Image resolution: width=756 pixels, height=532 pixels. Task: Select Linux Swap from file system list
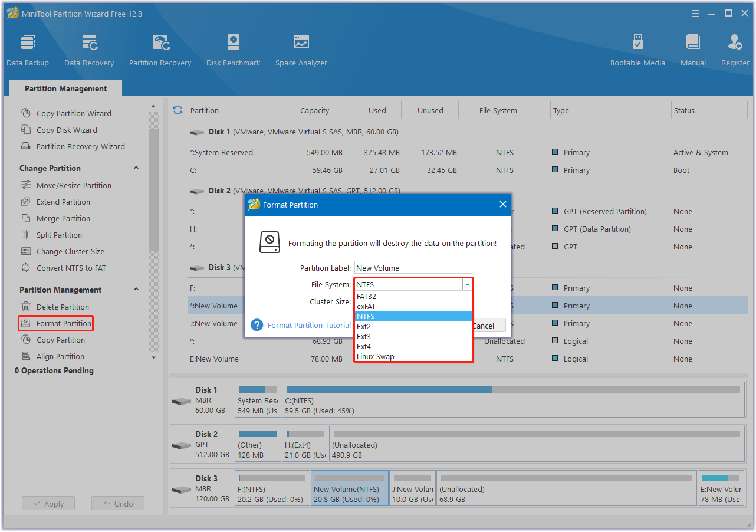[413, 357]
